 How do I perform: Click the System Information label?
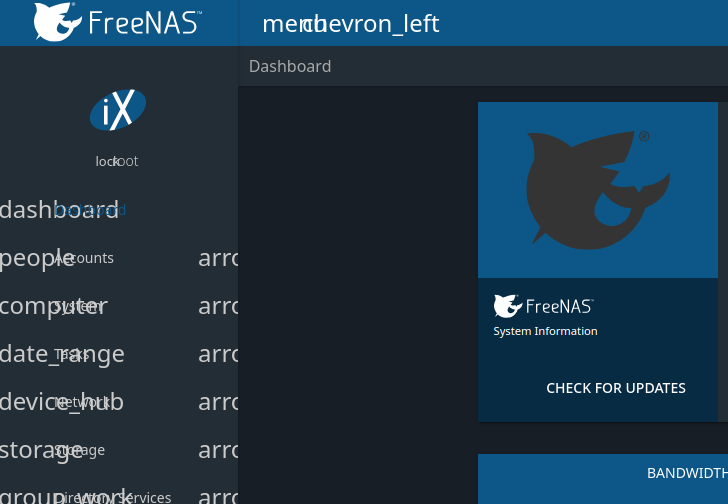pos(545,331)
